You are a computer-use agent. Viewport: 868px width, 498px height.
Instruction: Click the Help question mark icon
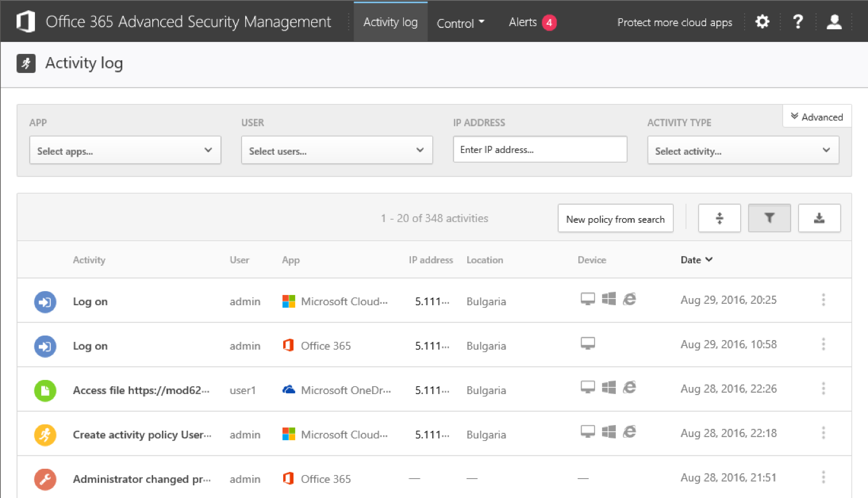[x=798, y=21]
